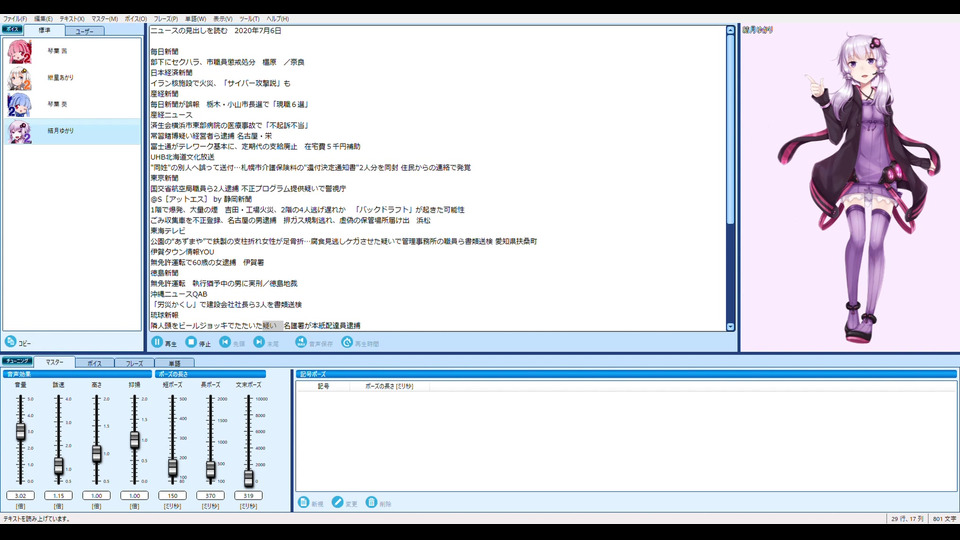Image resolution: width=960 pixels, height=540 pixels.
Task: Click the 変更 edit symbol pause icon
Action: [337, 502]
